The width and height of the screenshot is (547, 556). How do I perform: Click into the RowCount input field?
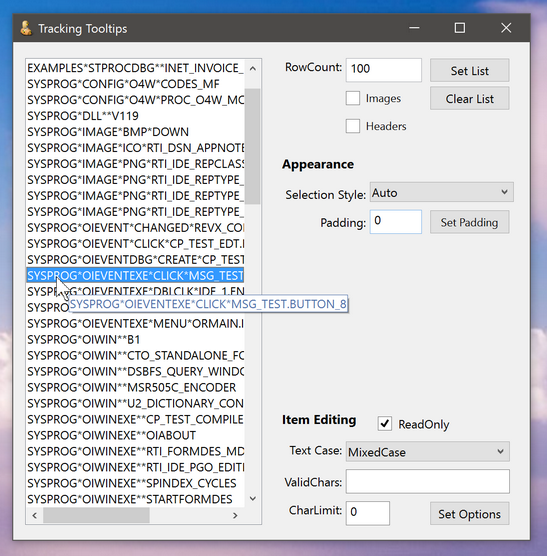pyautogui.click(x=384, y=70)
